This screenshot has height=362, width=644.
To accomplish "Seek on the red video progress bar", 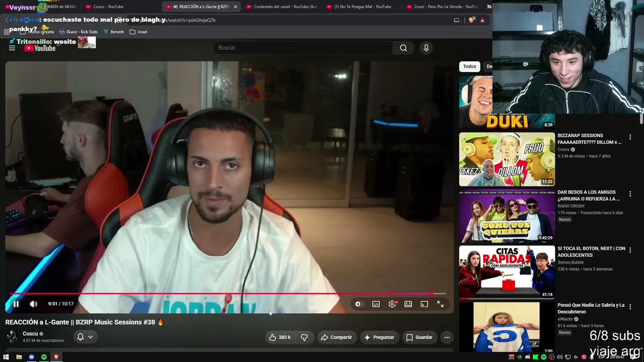I will [x=227, y=294].
